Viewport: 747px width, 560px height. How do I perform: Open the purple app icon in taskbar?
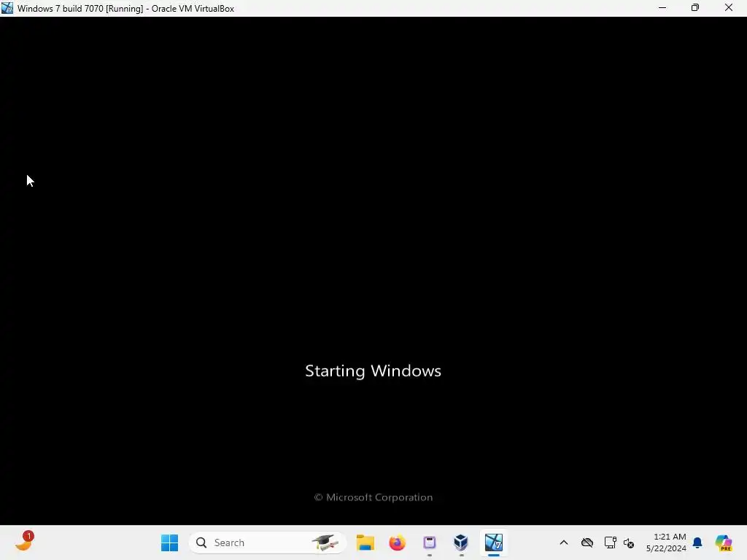[429, 542]
